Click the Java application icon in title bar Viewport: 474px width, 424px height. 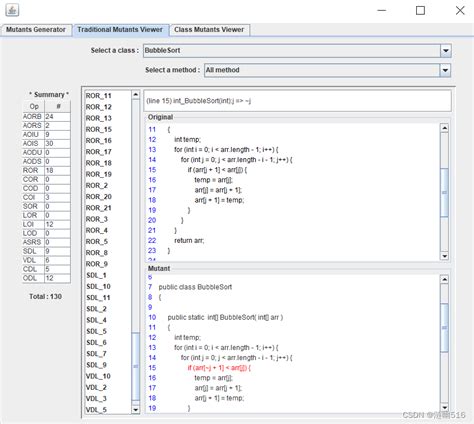[x=12, y=10]
